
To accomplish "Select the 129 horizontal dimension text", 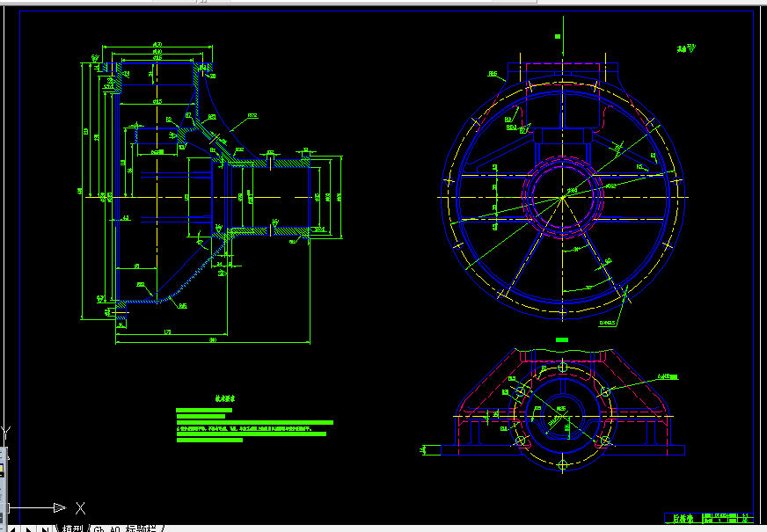I will [x=168, y=332].
